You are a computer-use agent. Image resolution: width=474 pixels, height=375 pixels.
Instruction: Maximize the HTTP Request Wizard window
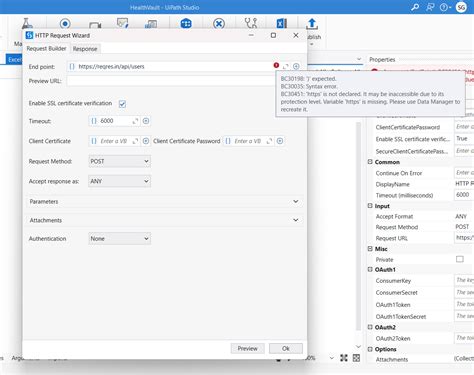tap(273, 35)
